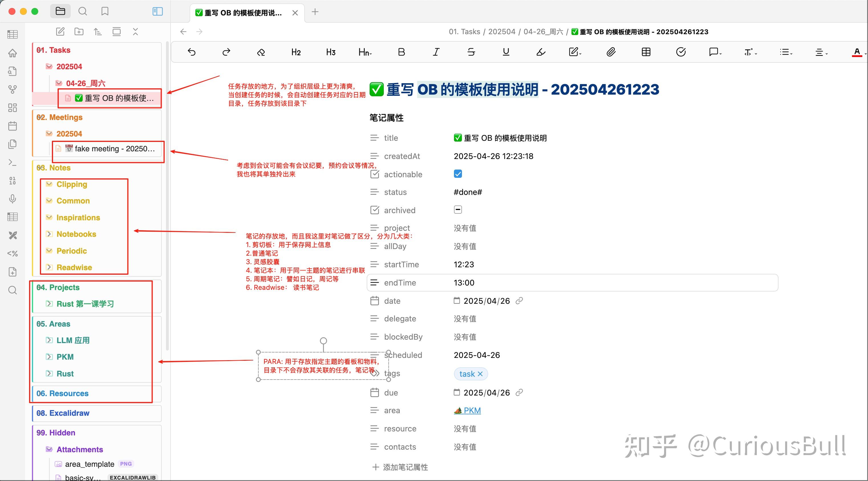
Task: Insert an attachment using the paperclip icon
Action: [611, 52]
